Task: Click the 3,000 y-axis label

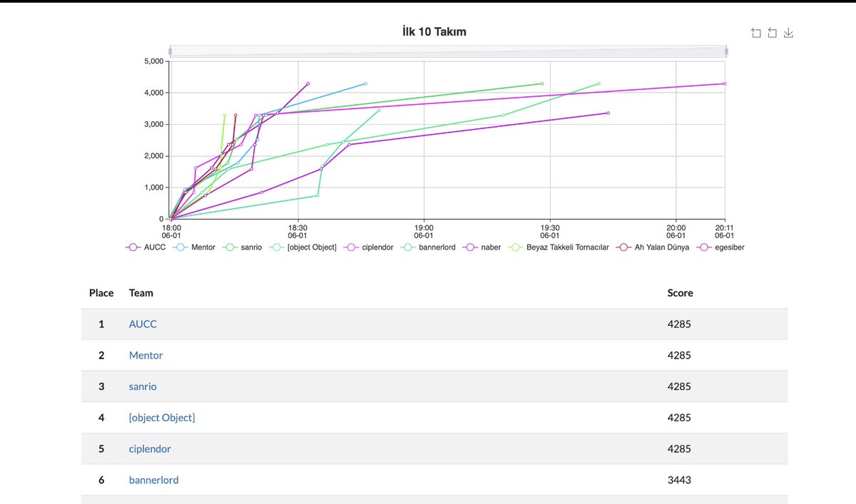Action: point(155,125)
